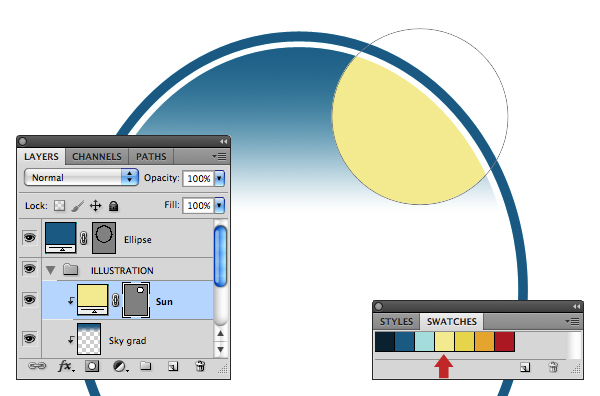
Task: Pick the blue swatch
Action: pos(405,342)
